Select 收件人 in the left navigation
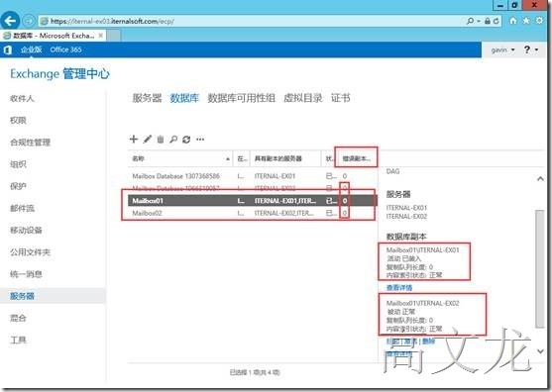This screenshot has height=392, width=552. pos(22,98)
